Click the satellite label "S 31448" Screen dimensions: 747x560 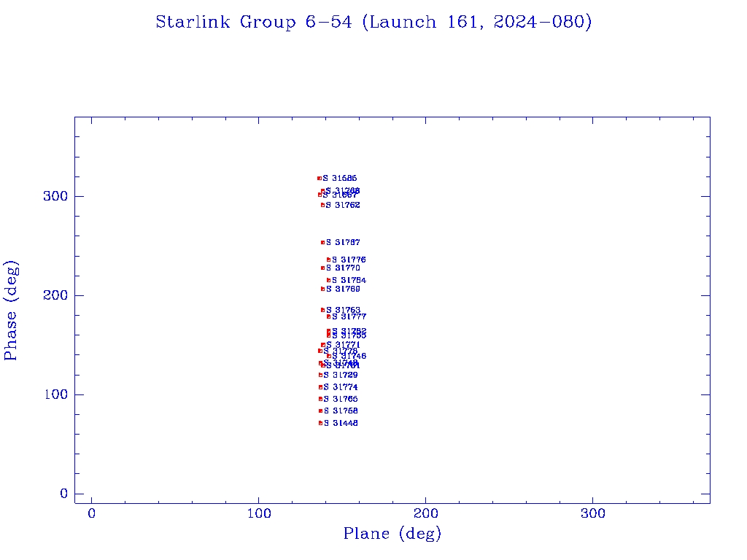tap(341, 423)
